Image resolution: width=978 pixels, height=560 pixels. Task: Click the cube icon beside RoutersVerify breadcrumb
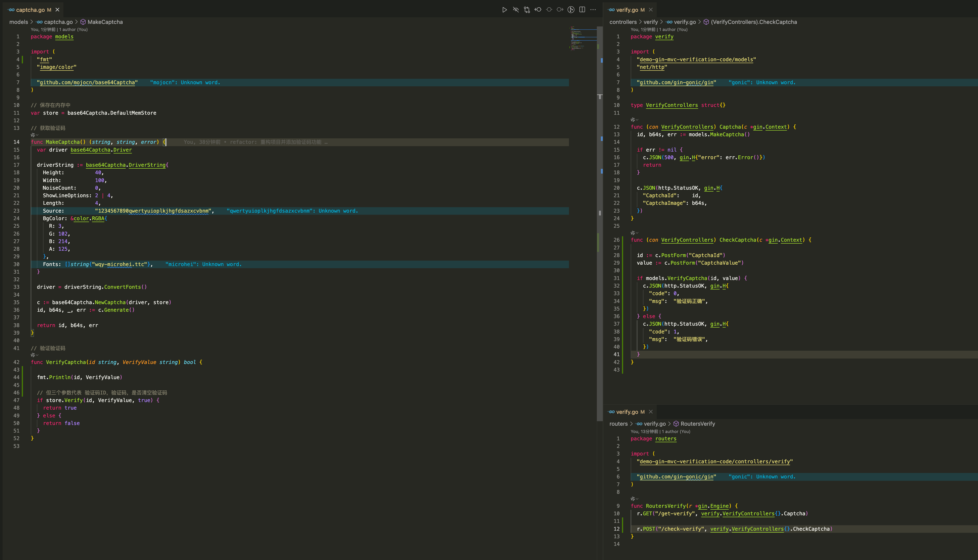click(676, 424)
